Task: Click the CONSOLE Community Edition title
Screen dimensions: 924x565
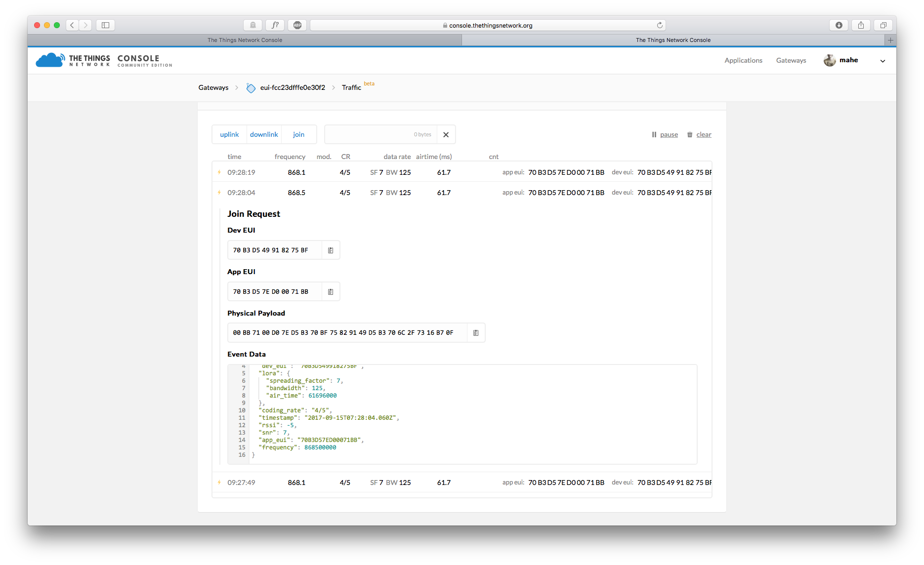Action: coord(145,60)
